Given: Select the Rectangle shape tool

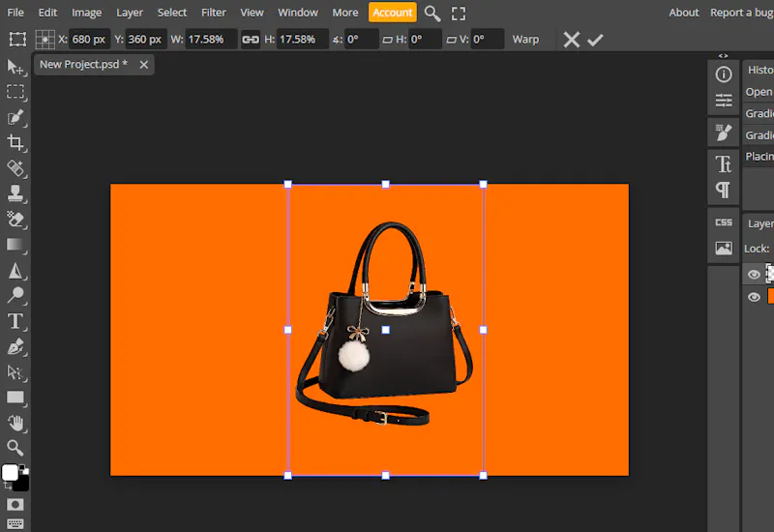Looking at the screenshot, I should click(15, 398).
